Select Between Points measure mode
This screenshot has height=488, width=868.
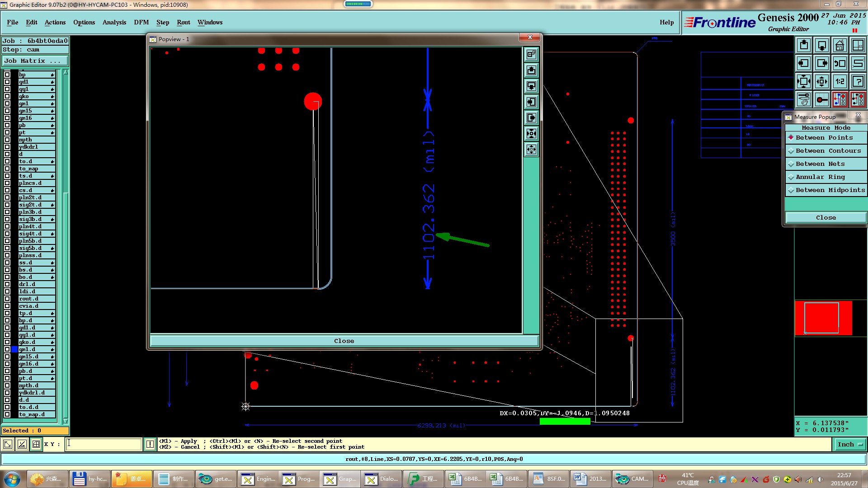[826, 137]
